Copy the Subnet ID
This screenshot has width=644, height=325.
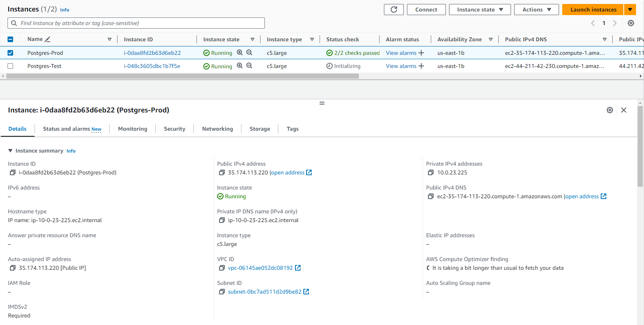[x=222, y=292]
